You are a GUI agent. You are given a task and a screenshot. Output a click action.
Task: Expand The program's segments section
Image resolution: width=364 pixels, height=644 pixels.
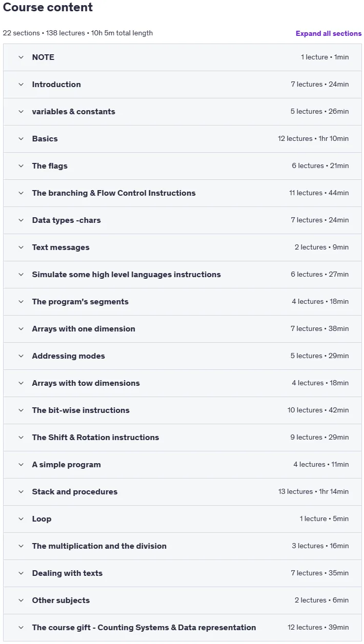tap(183, 302)
